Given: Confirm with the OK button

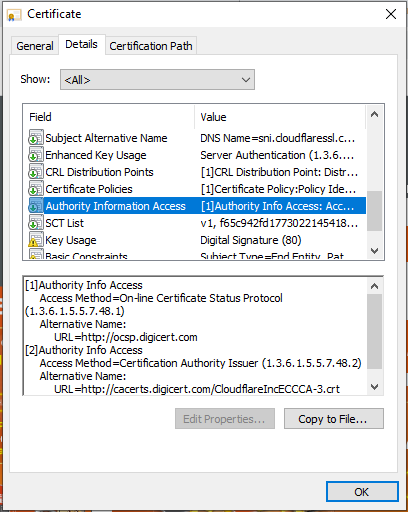Looking at the screenshot, I should [x=362, y=492].
